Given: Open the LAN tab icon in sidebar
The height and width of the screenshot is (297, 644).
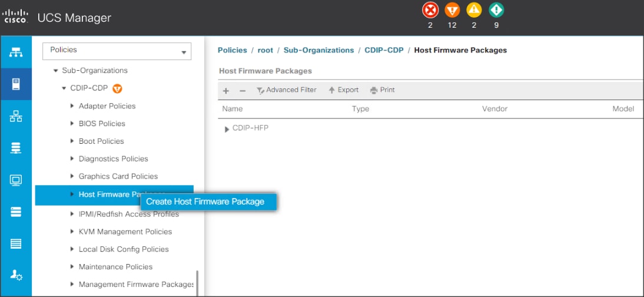Looking at the screenshot, I should 16,117.
